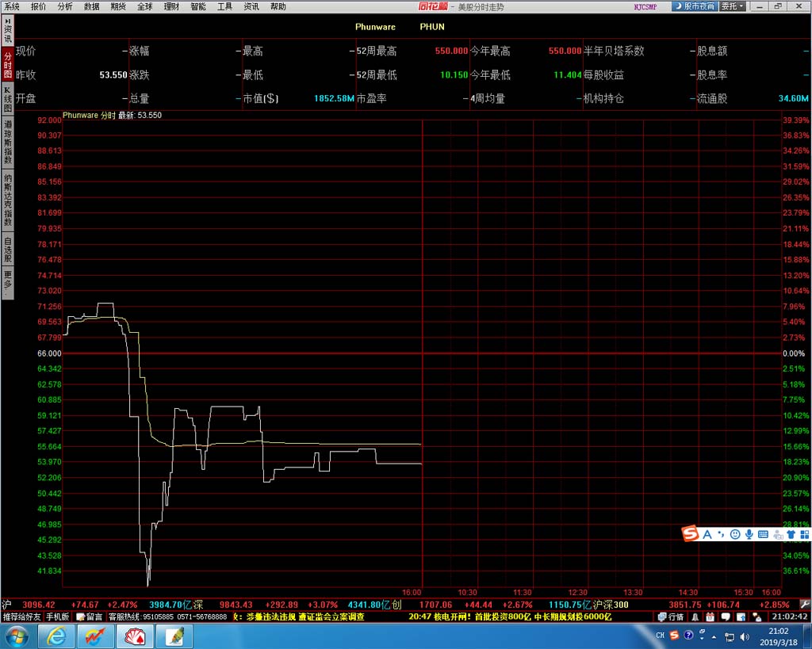
Task: Open the 帮助 menu
Action: click(278, 6)
